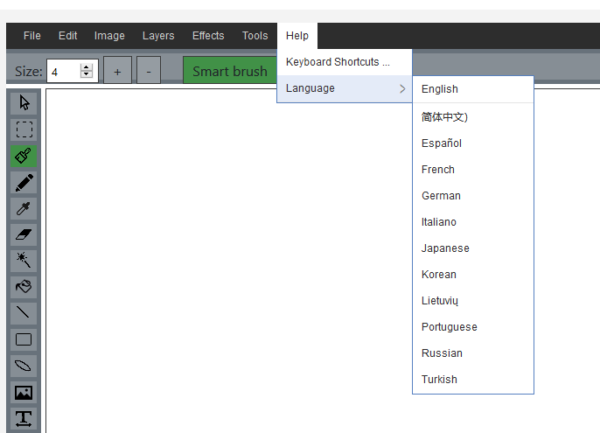
Task: Pick the Text tool
Action: pyautogui.click(x=24, y=417)
